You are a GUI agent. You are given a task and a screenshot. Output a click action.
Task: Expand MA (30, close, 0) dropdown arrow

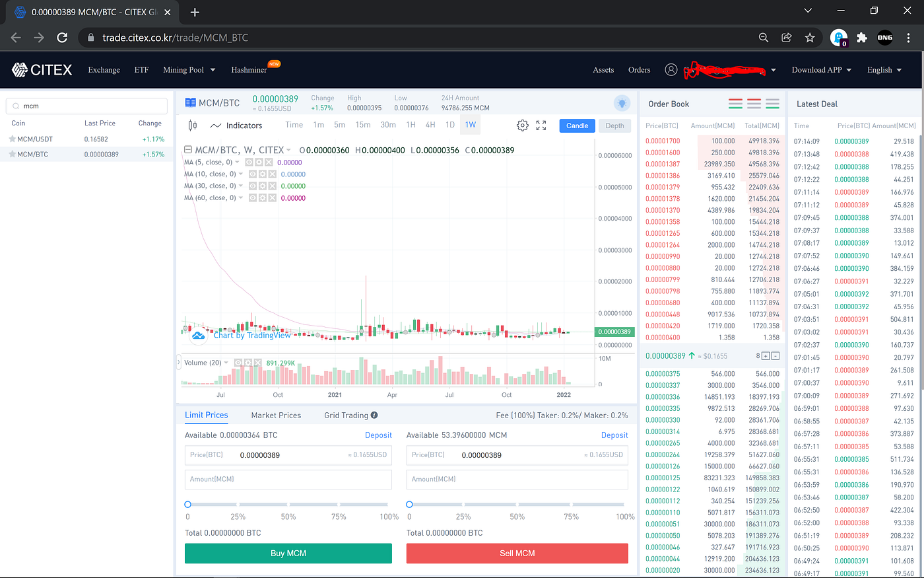[241, 186]
